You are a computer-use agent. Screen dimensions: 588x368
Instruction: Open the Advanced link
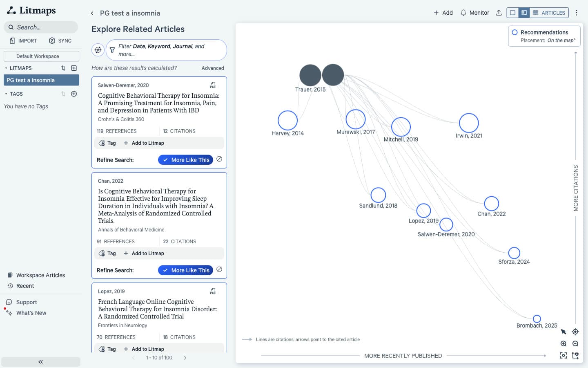click(213, 68)
